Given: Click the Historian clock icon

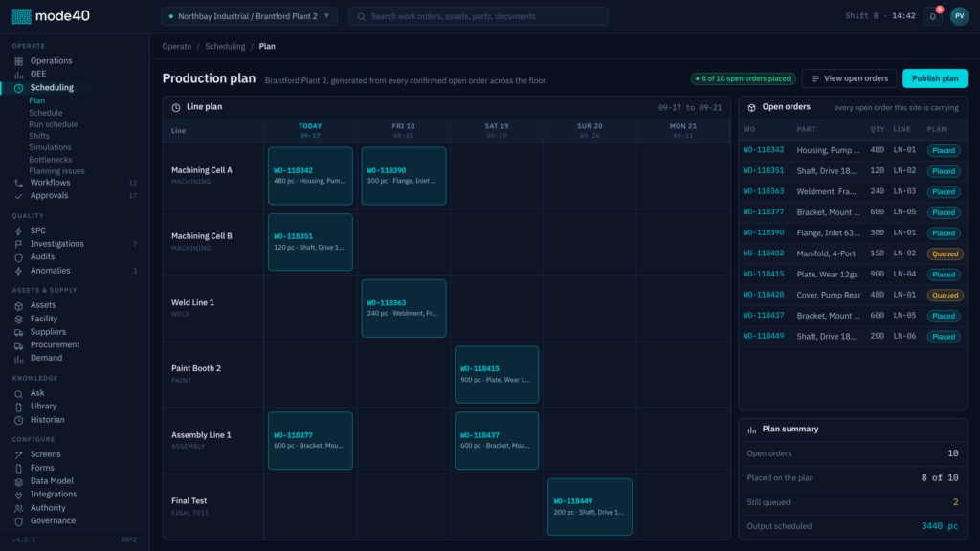Looking at the screenshot, I should tap(19, 421).
